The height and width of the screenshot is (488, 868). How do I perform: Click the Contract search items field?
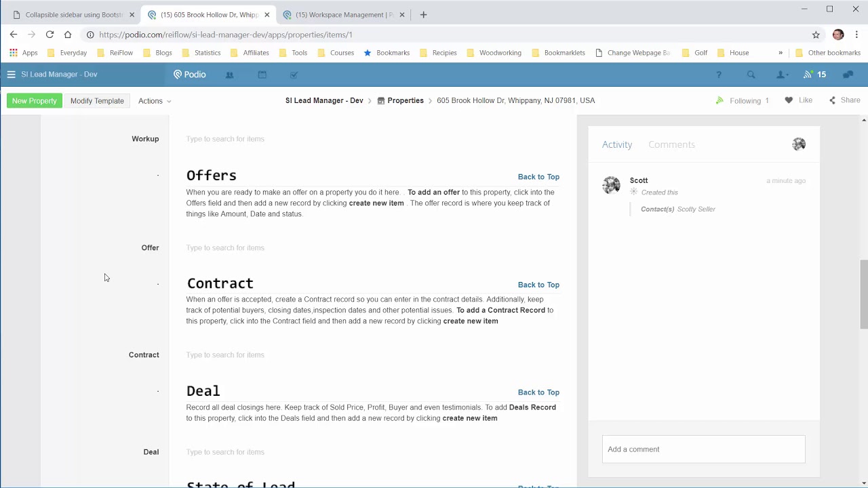373,355
